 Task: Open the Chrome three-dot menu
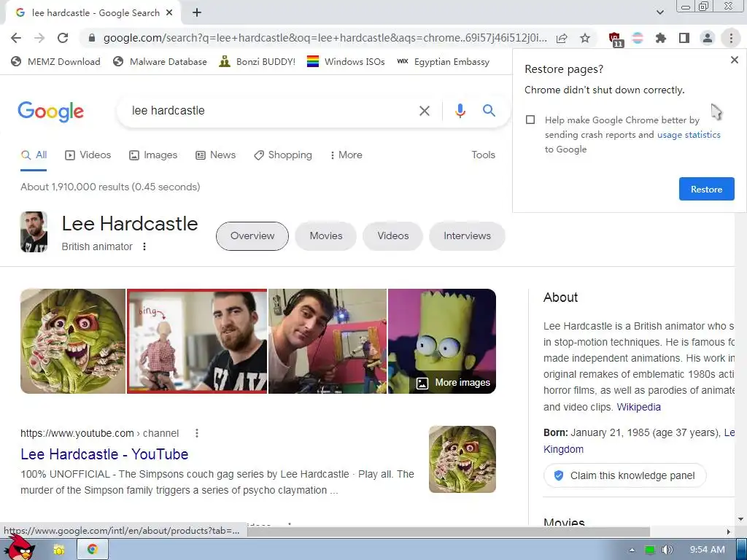coord(731,38)
